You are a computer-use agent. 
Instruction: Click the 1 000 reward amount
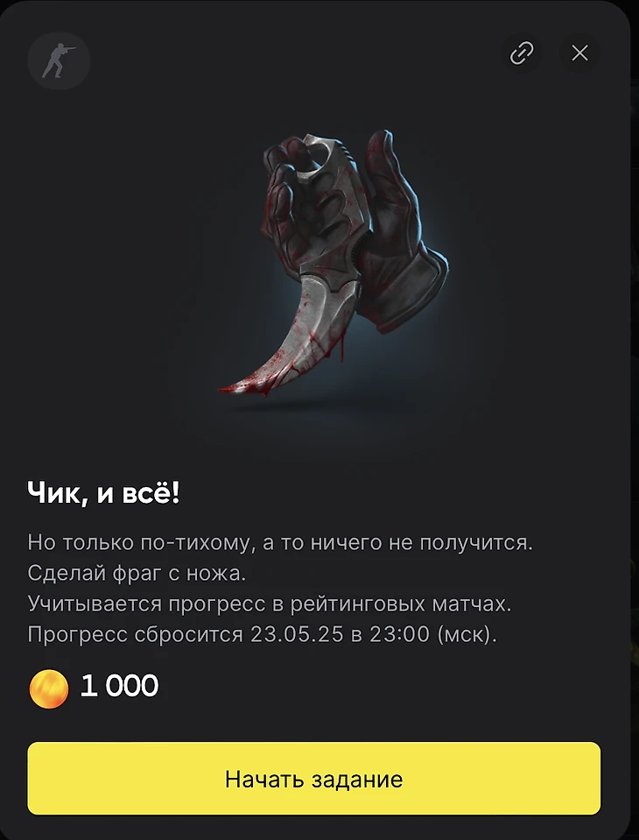click(x=119, y=686)
